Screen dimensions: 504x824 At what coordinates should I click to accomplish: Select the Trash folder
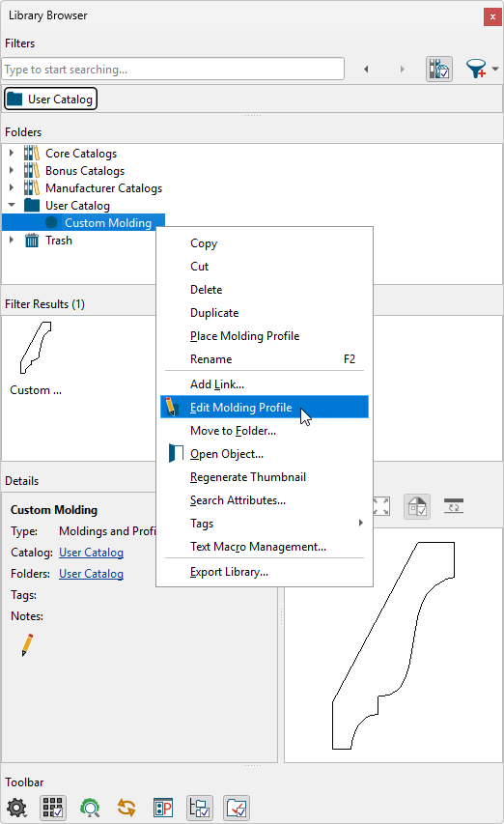(58, 241)
